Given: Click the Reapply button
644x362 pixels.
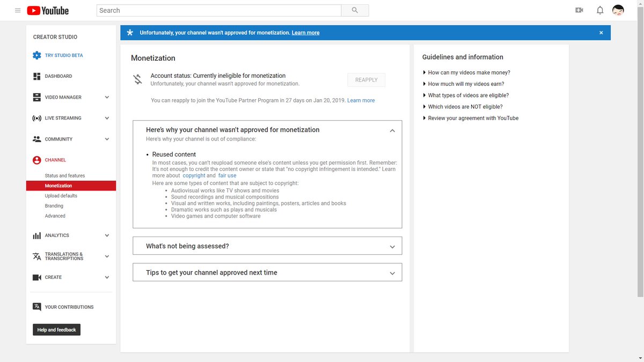Looking at the screenshot, I should pyautogui.click(x=367, y=80).
